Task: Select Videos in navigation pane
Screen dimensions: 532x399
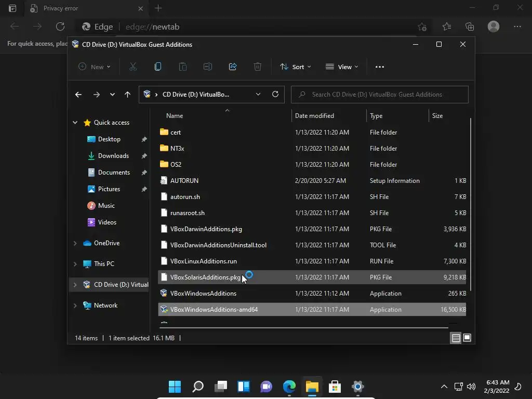Action: point(107,222)
